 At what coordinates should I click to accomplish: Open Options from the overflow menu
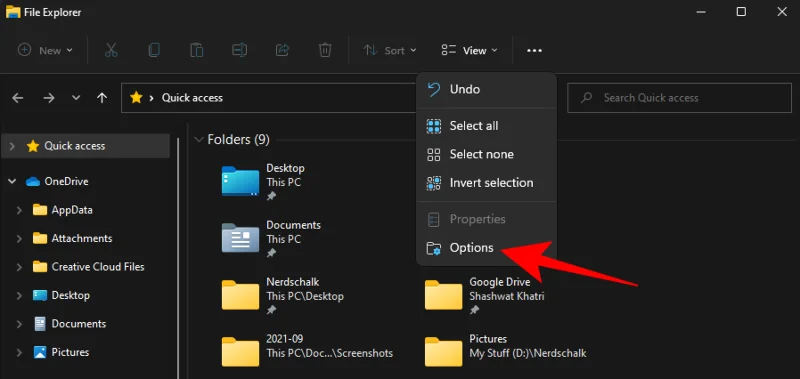click(x=486, y=248)
